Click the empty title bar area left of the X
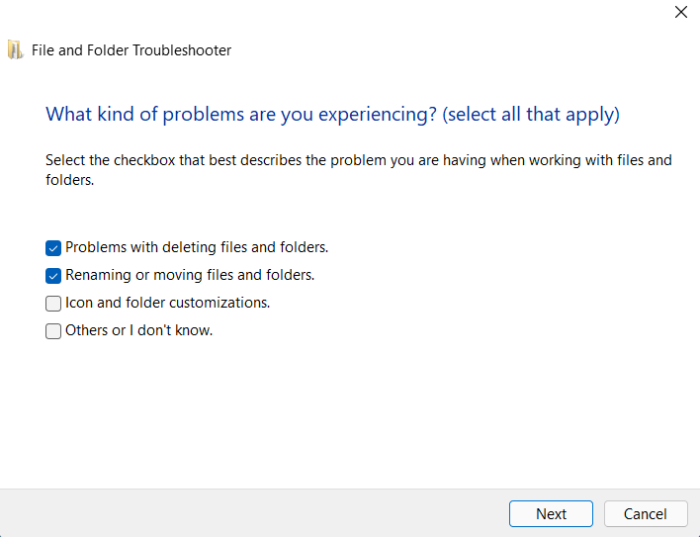This screenshot has height=537, width=700. pyautogui.click(x=400, y=14)
